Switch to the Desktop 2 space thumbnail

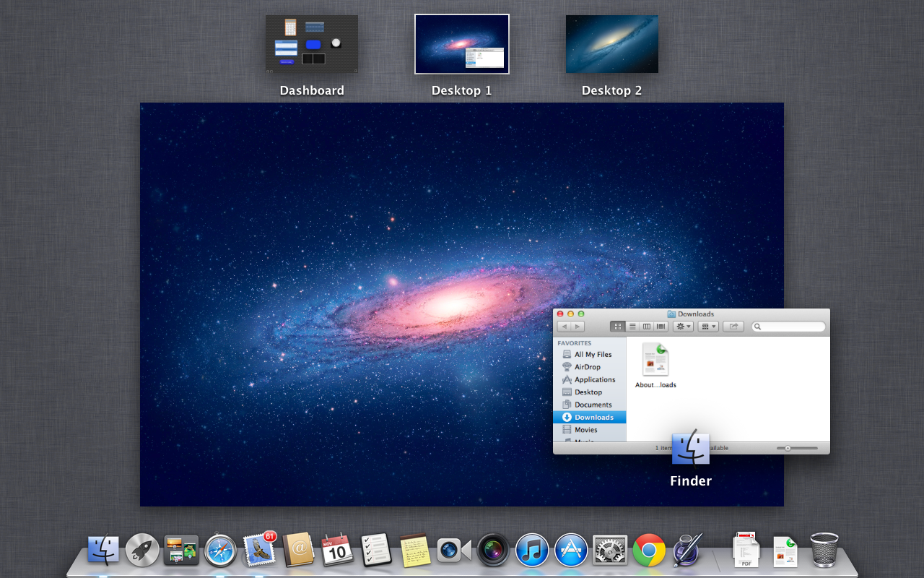coord(611,44)
